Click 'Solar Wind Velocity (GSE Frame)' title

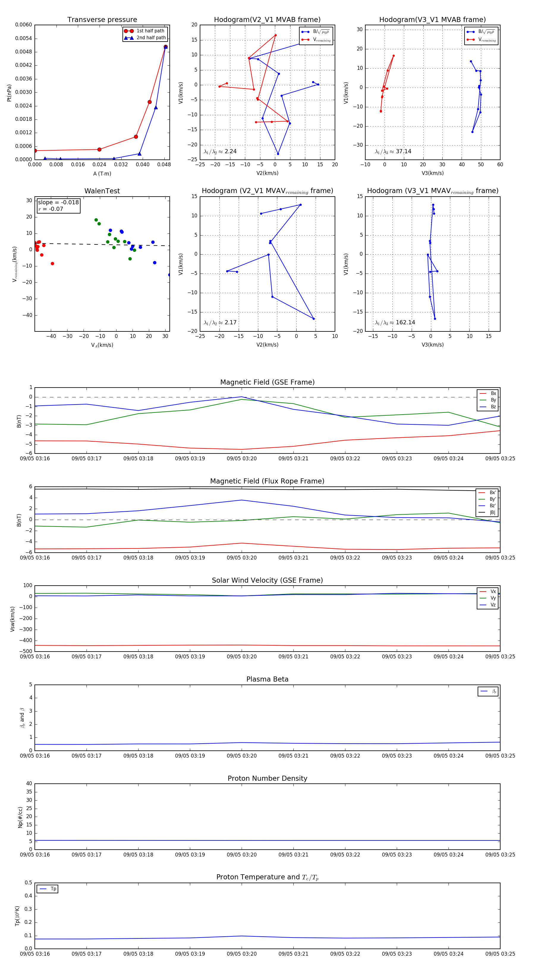click(267, 580)
